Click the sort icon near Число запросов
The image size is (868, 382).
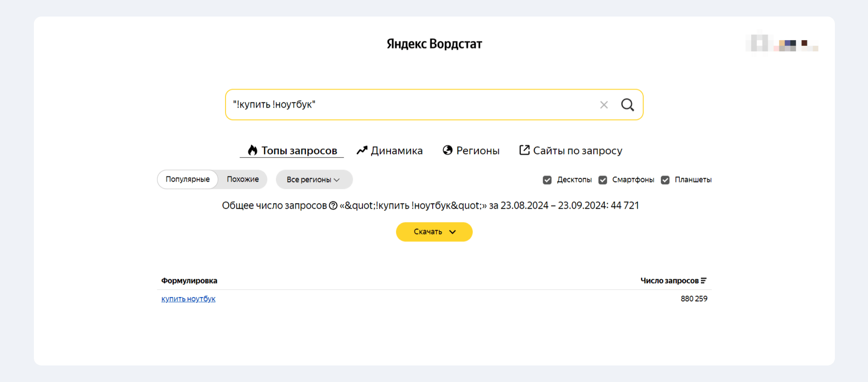click(x=704, y=280)
